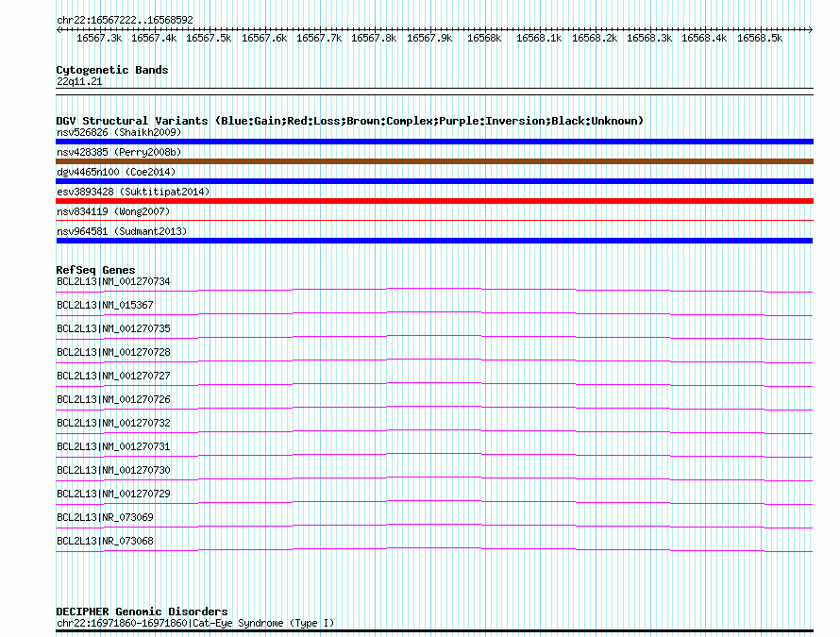Select the RefSeq Genes track title
The image size is (840, 637).
tap(96, 270)
